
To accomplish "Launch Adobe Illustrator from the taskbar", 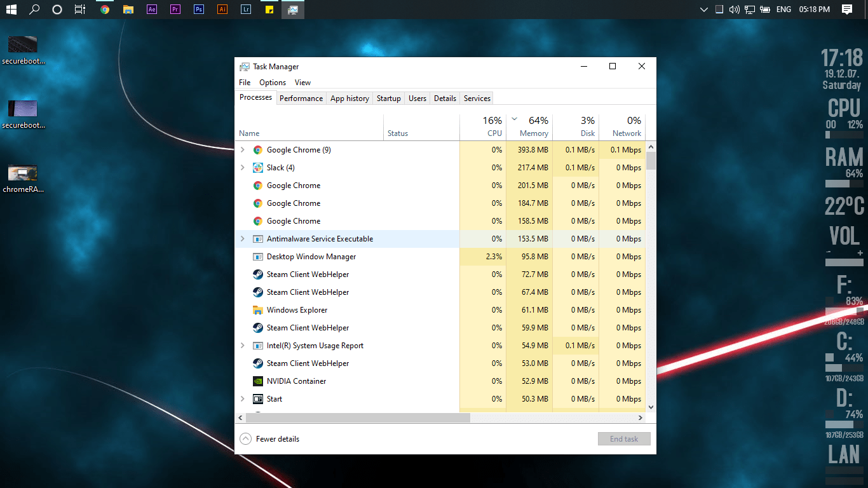I will [222, 10].
